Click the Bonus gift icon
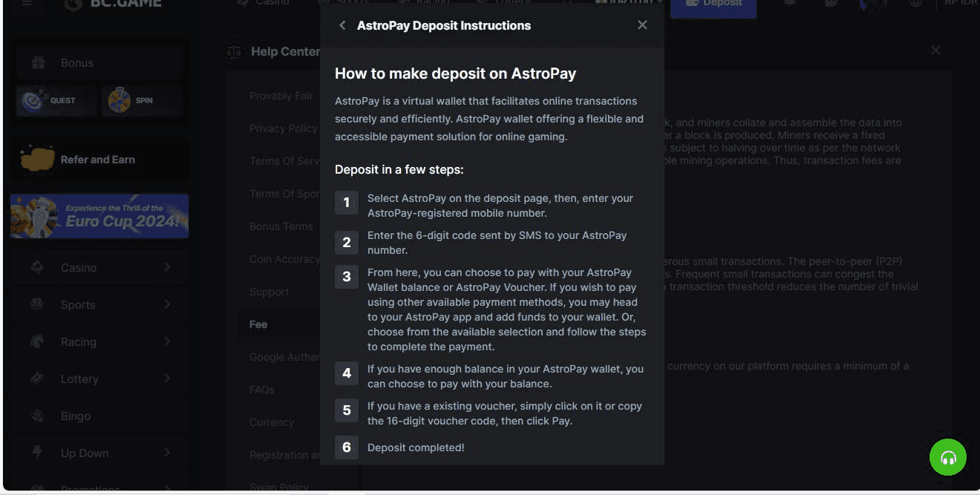This screenshot has height=495, width=980. (x=39, y=63)
